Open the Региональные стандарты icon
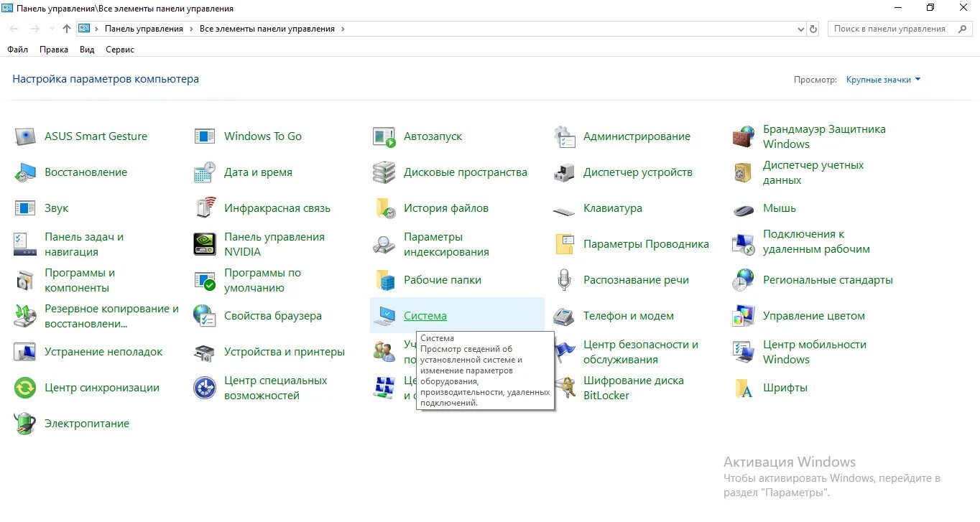 (744, 280)
